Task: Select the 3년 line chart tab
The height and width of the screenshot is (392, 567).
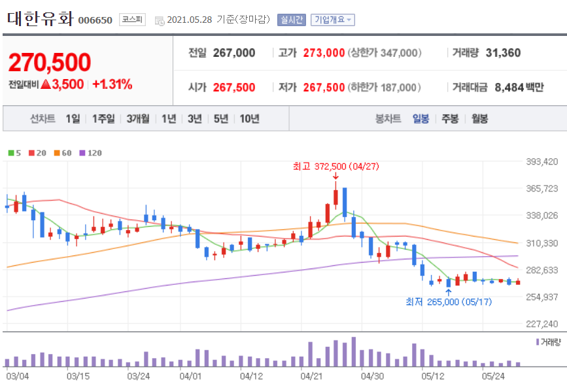Action: coord(194,118)
